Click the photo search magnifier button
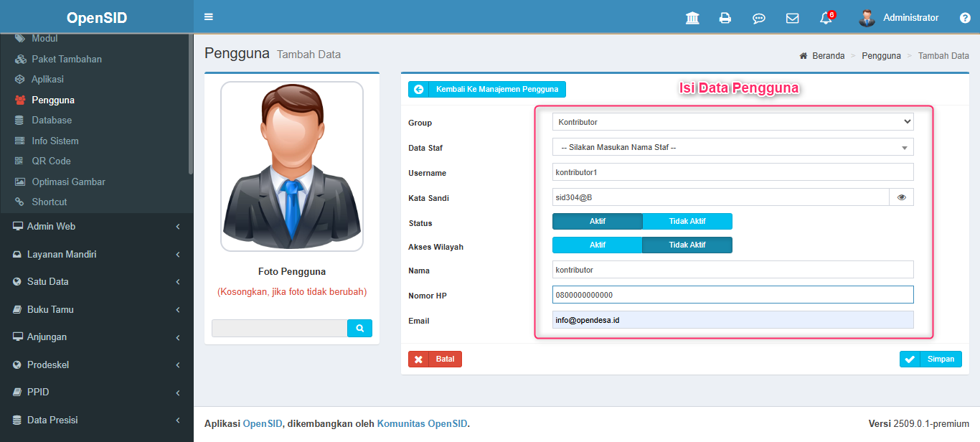Screen dimensions: 980x442 359,328
